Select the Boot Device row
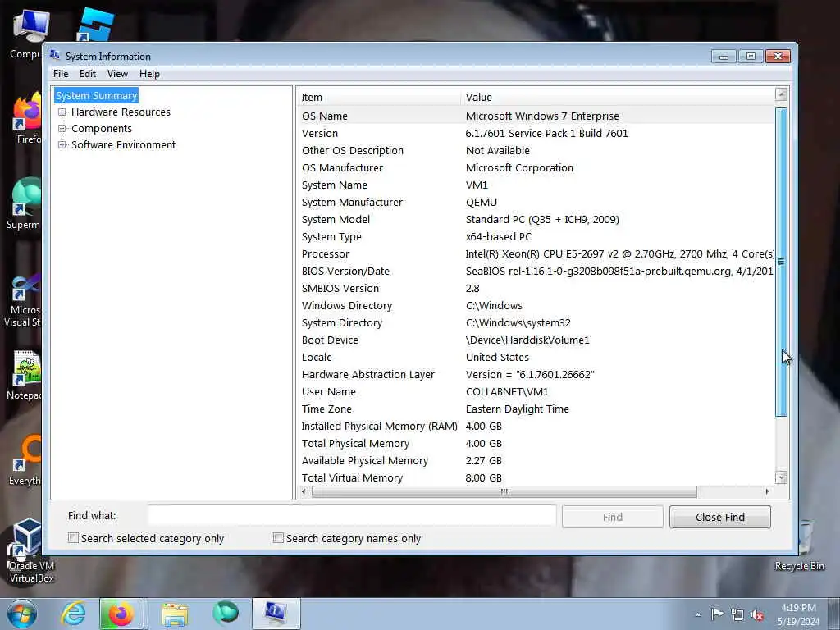The width and height of the screenshot is (840, 630). [536, 340]
